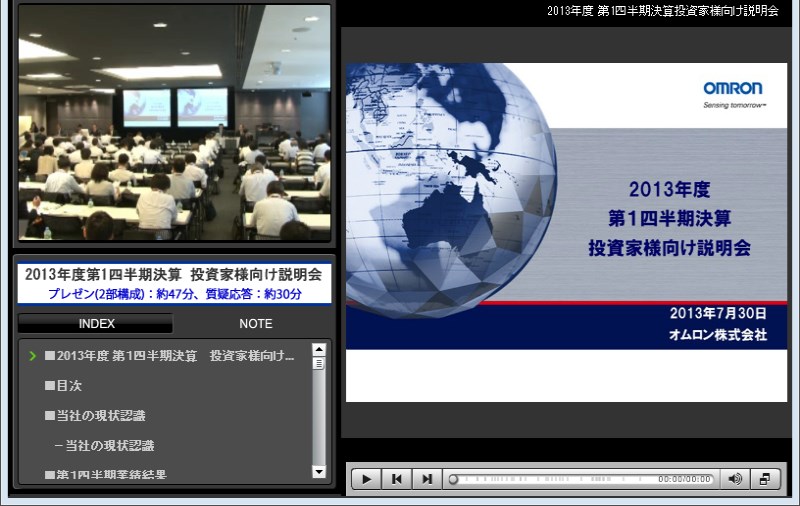Start playback with the play button

click(366, 479)
